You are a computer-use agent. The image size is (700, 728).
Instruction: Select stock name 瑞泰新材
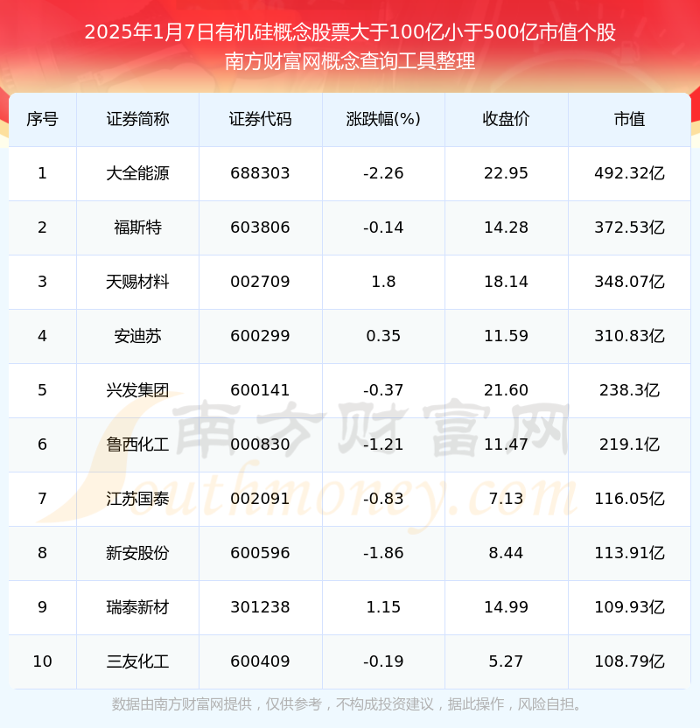click(x=138, y=608)
